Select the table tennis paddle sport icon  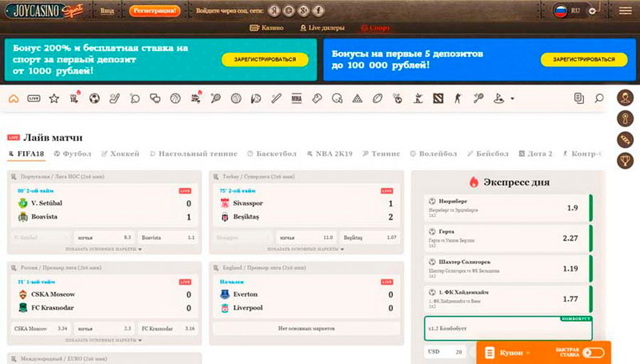(x=134, y=98)
